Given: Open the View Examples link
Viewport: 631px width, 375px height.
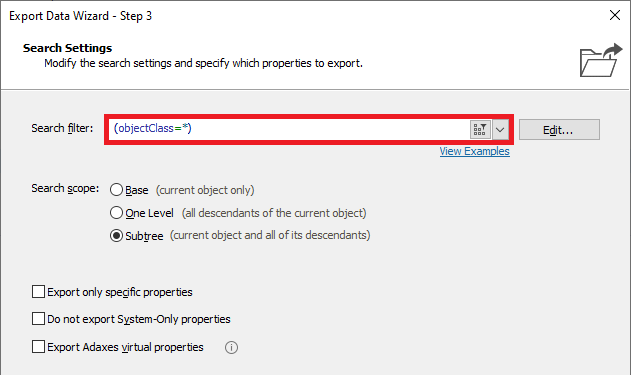Looking at the screenshot, I should (474, 151).
